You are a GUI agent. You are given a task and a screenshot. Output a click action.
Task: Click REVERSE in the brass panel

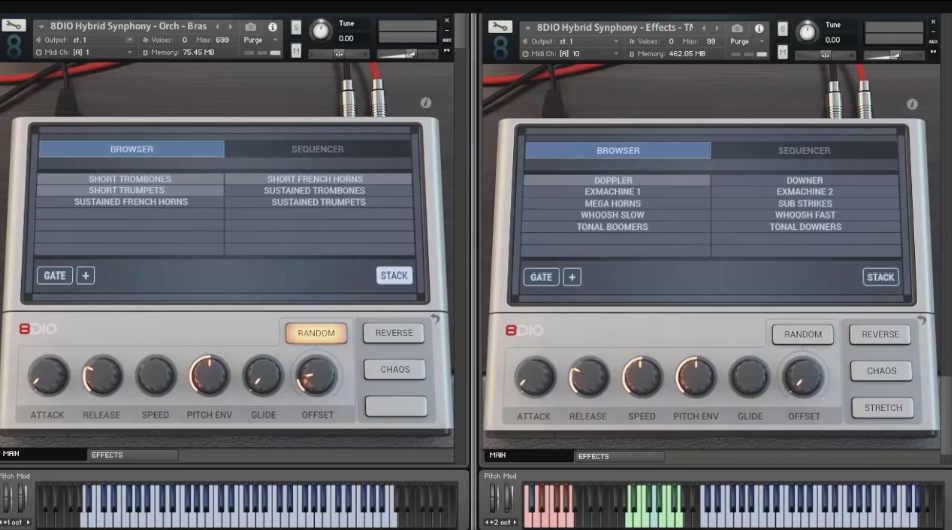[x=394, y=333]
